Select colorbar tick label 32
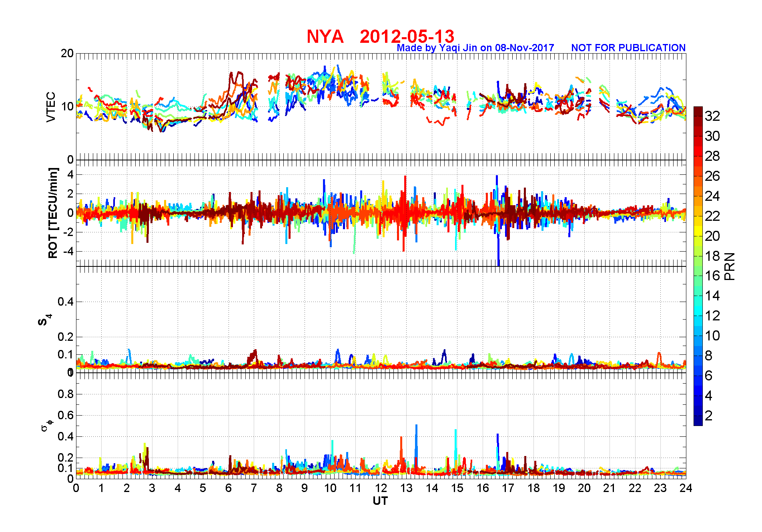 (712, 116)
